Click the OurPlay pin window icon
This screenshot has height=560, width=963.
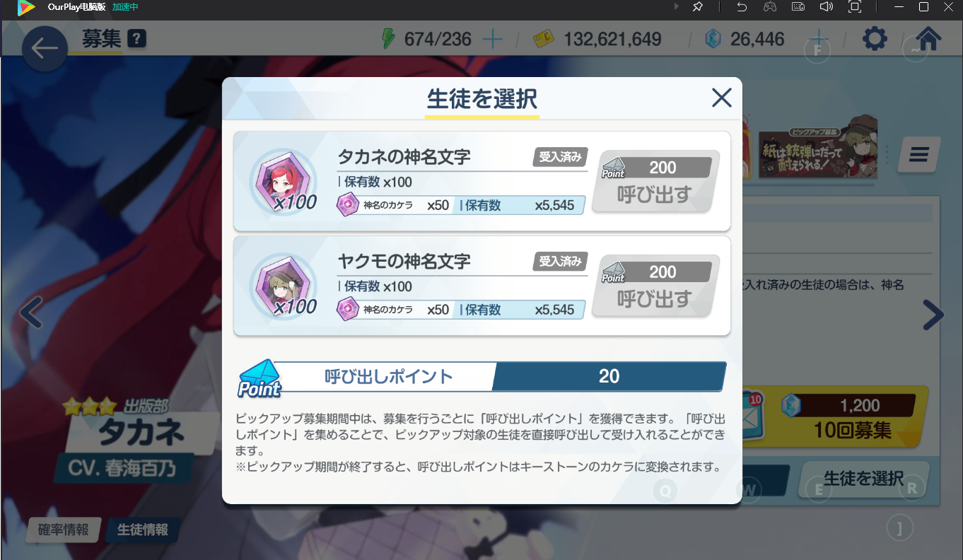(697, 7)
